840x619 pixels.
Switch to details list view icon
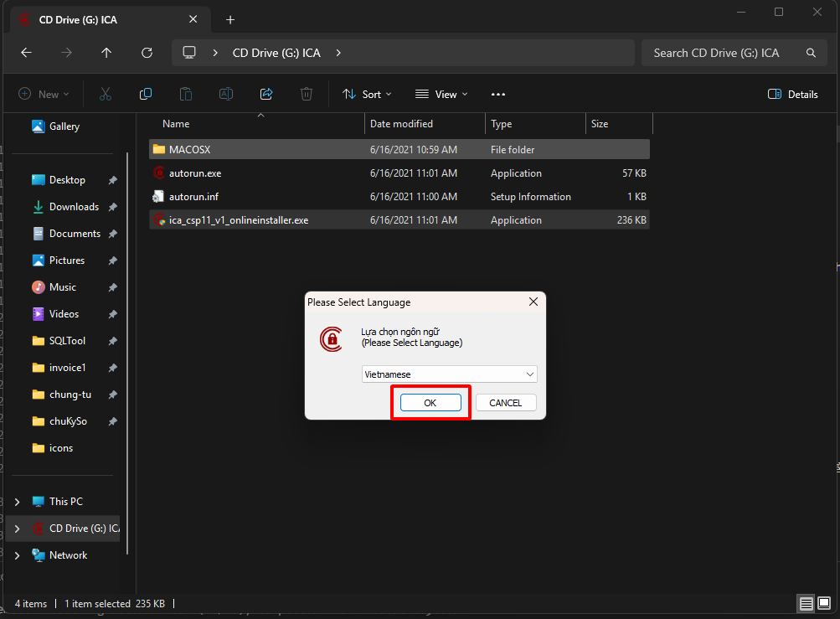(x=806, y=603)
